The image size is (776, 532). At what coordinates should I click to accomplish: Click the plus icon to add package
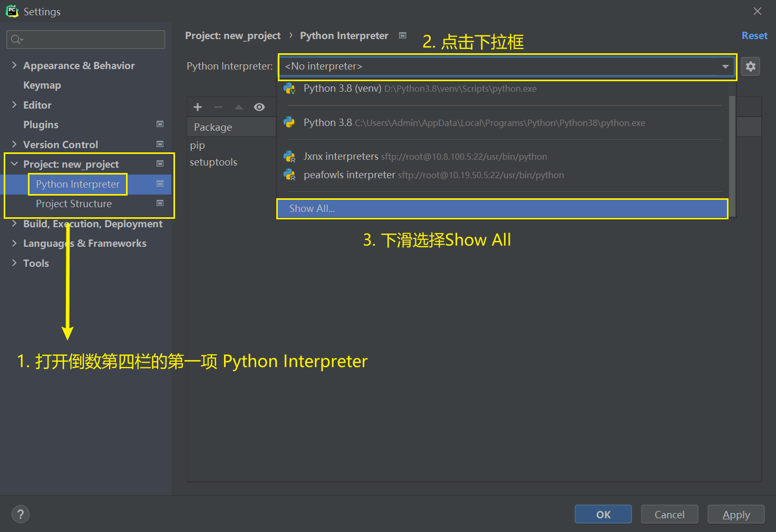coord(198,107)
